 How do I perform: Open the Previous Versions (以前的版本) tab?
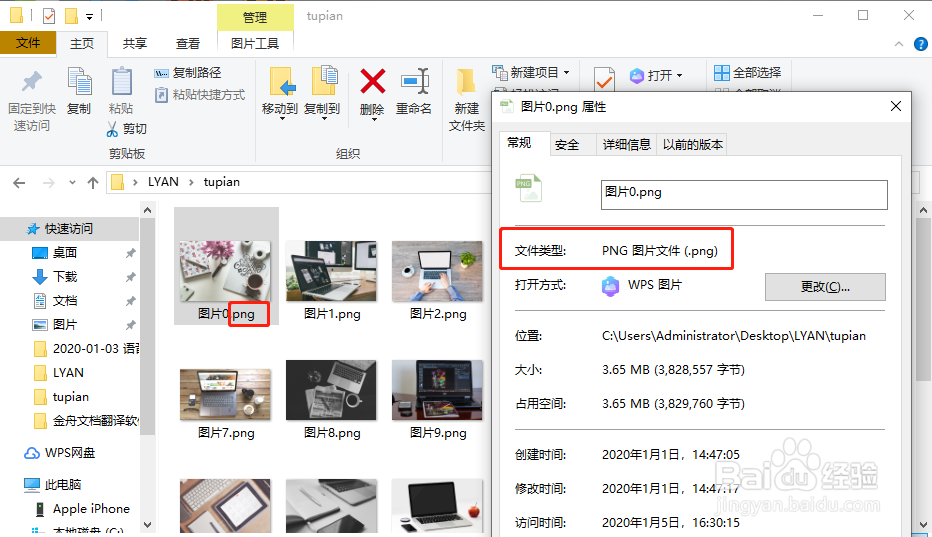coord(692,145)
